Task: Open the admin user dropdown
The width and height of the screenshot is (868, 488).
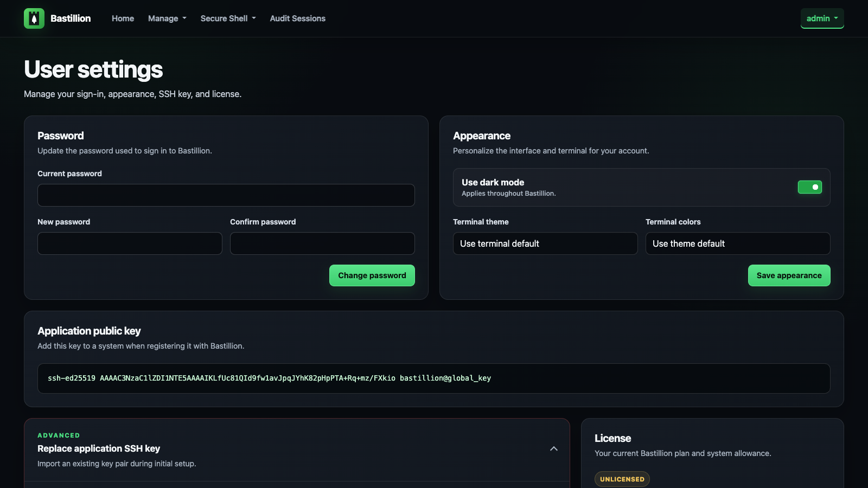Action: coord(822,18)
